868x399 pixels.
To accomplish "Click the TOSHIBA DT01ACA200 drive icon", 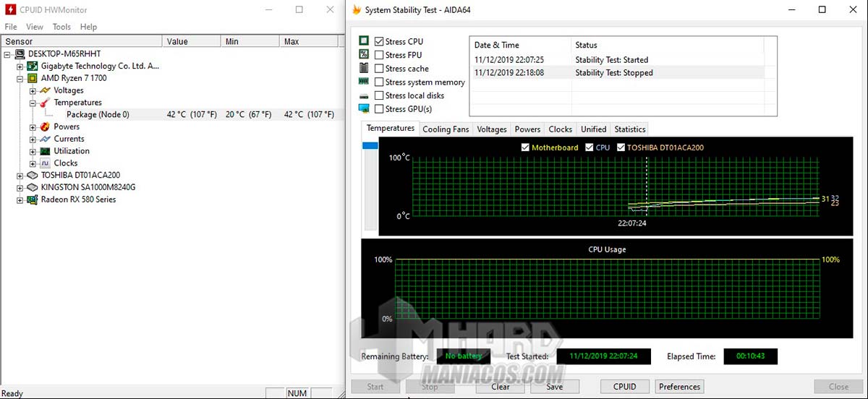I will tap(33, 175).
